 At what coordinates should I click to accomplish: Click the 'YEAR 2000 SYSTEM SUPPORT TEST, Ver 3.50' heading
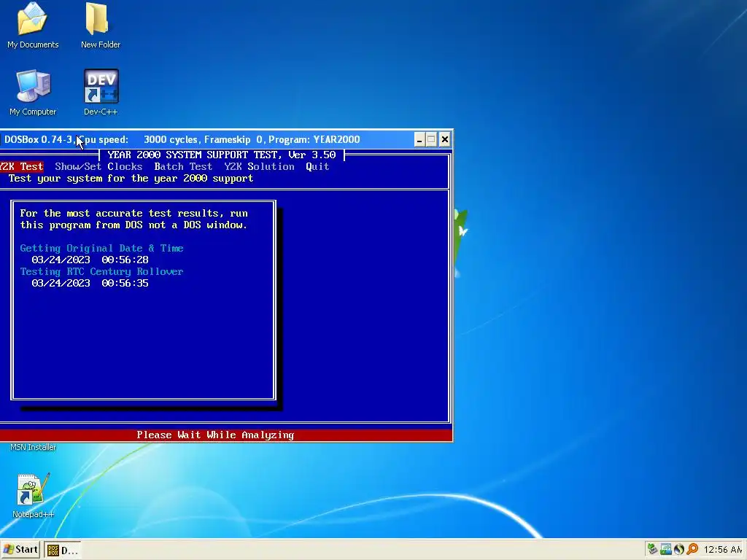[x=222, y=155]
